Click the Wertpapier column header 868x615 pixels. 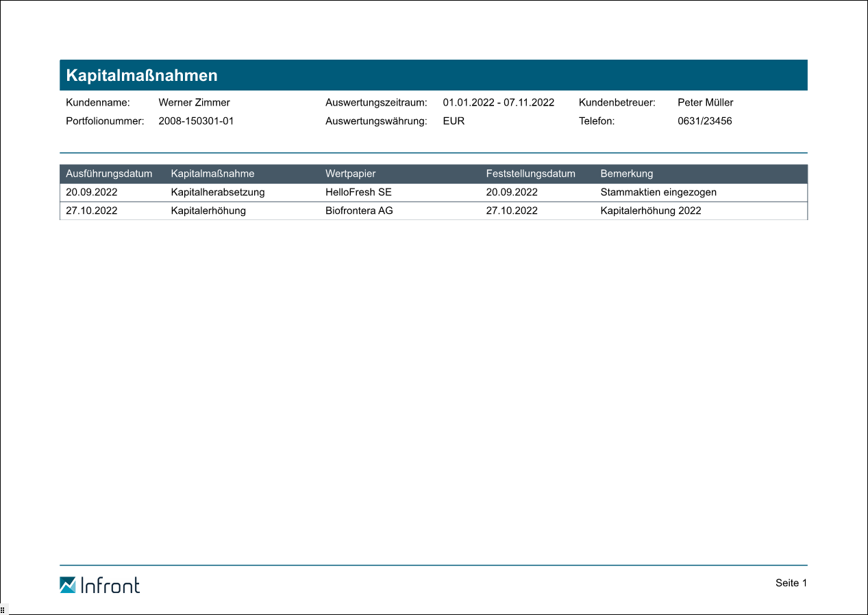pos(350,173)
